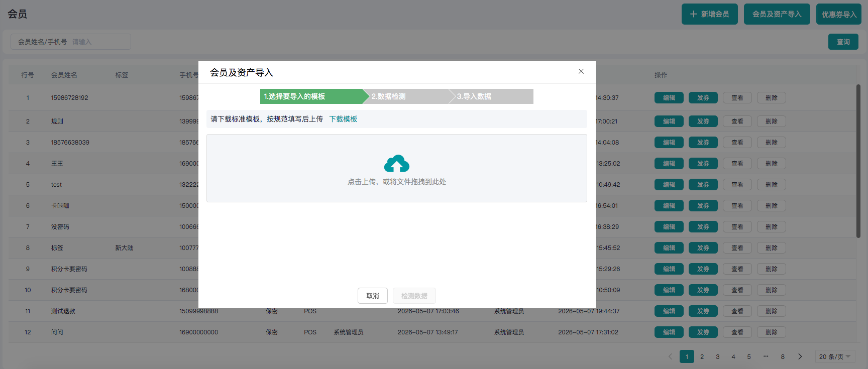Click the cloud upload icon
Image resolution: width=868 pixels, height=369 pixels.
(397, 163)
